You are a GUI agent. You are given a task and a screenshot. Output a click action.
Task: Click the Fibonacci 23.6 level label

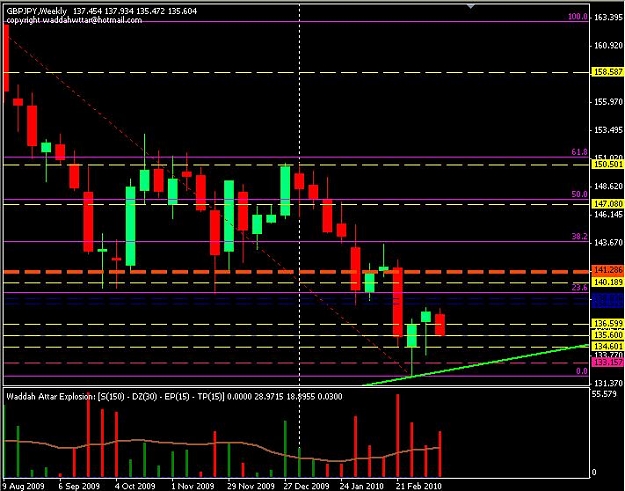580,288
